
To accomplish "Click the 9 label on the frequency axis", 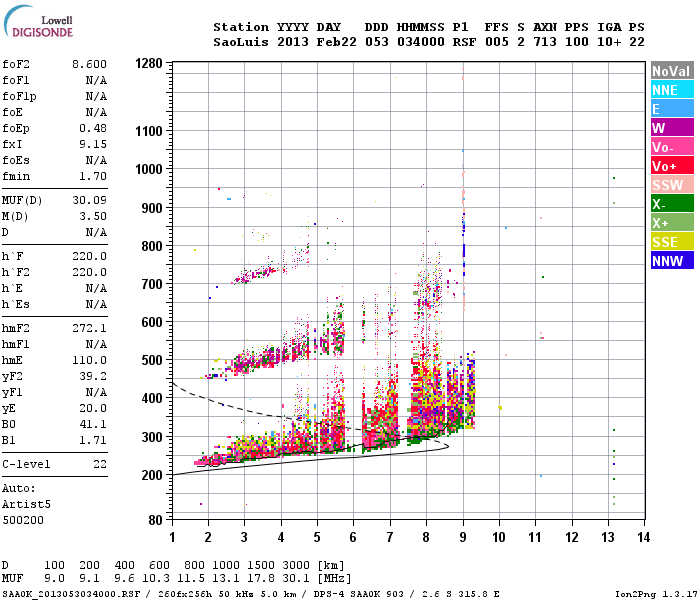I will tap(463, 537).
